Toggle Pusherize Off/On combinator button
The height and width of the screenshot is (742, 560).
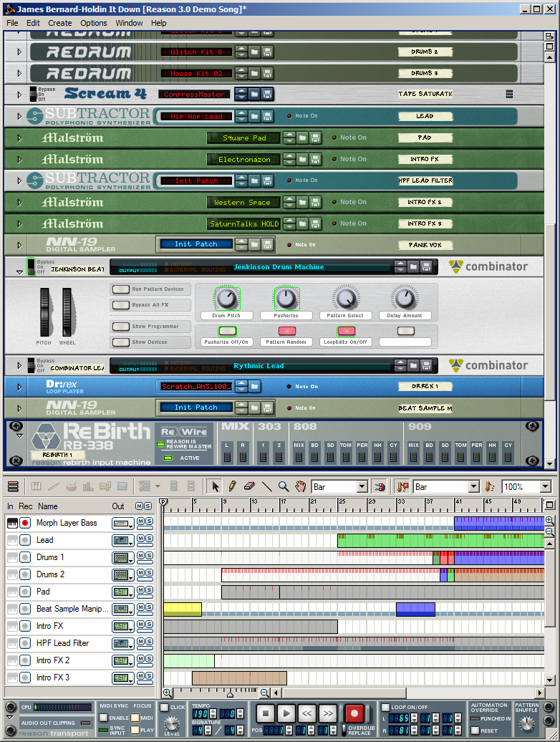(227, 331)
